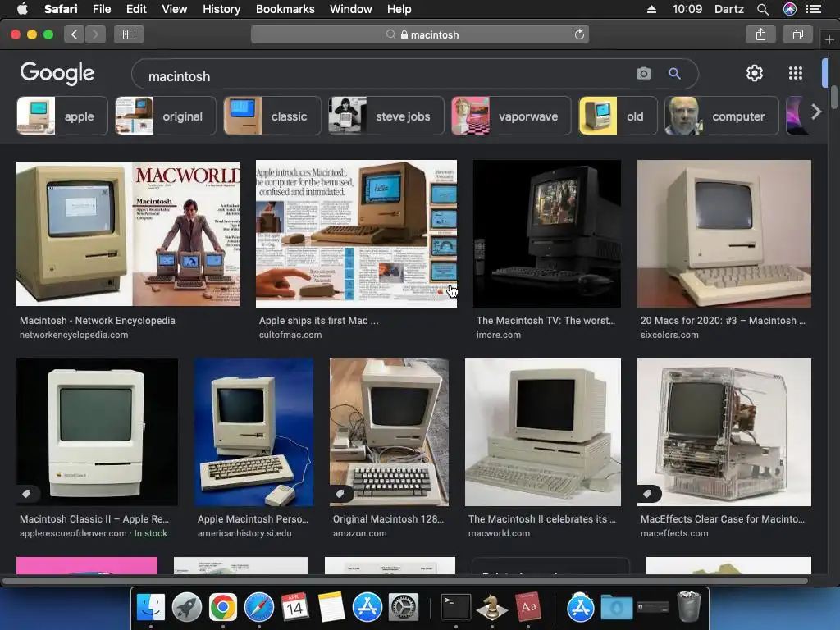
Task: Click the Macintosh Classic II – Apple Re... title
Action: [x=94, y=519]
